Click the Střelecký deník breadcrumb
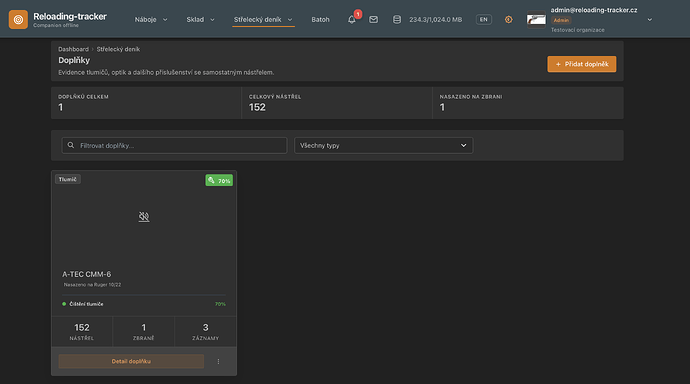The image size is (690, 384). coord(118,49)
